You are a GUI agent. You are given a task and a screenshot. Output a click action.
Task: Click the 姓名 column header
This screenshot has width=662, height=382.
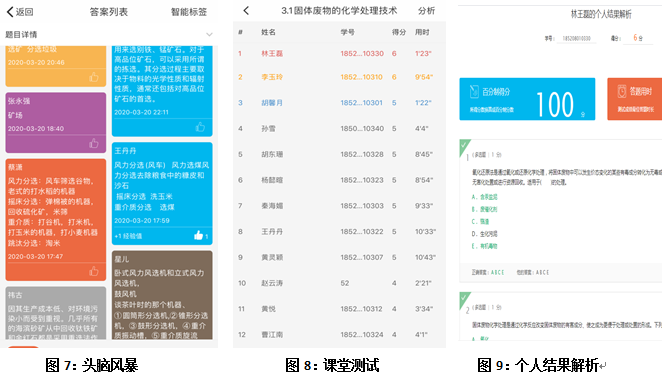pos(269,32)
